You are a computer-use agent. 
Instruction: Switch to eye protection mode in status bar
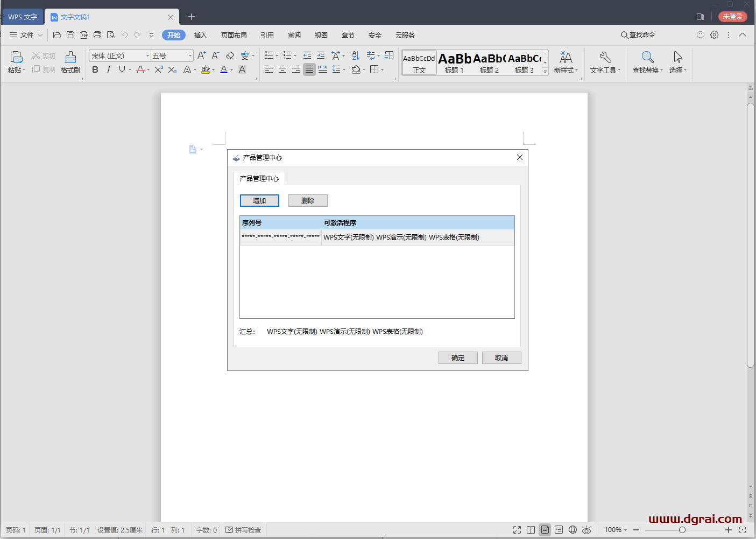coord(587,530)
